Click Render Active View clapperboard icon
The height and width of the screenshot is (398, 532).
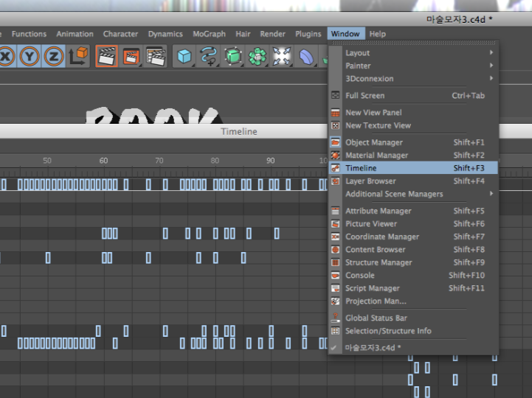click(x=106, y=56)
